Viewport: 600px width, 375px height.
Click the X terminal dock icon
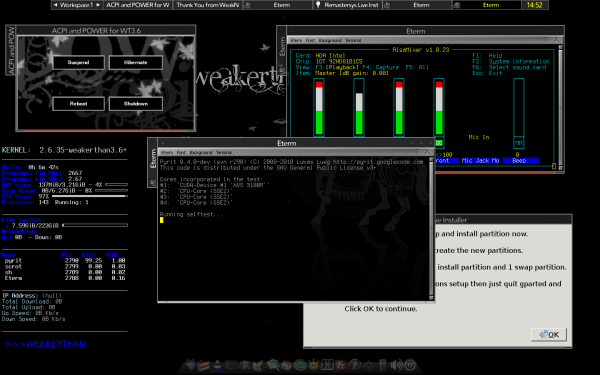click(x=327, y=365)
